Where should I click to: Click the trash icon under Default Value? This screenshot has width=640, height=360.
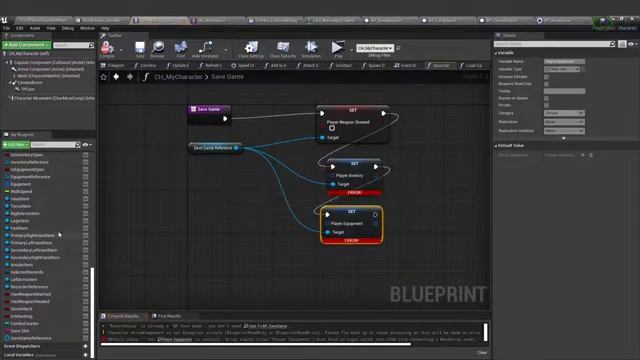coord(591,155)
